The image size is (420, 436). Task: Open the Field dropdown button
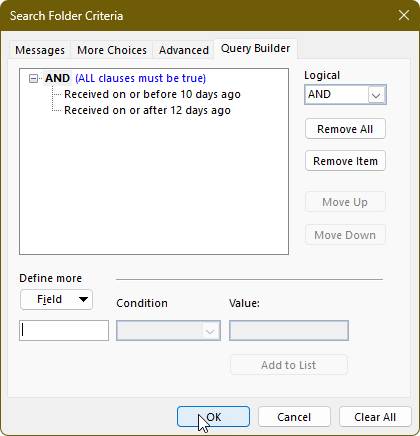(56, 299)
